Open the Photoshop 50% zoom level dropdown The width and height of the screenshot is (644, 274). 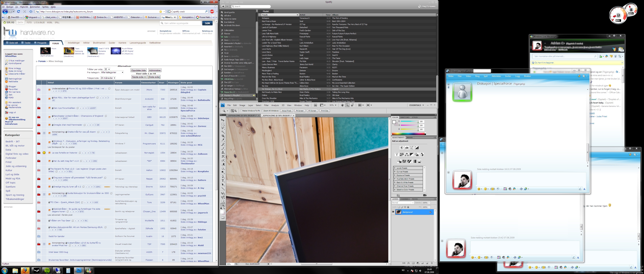(x=333, y=105)
